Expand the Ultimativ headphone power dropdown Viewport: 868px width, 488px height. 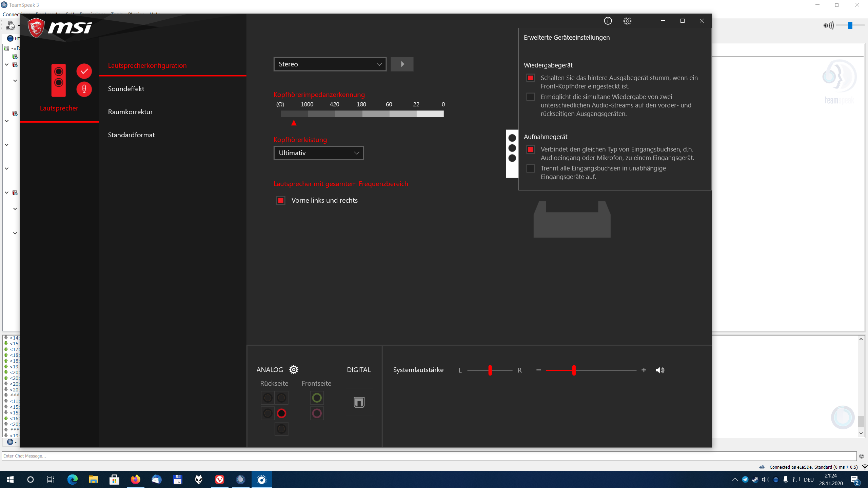pyautogui.click(x=318, y=153)
